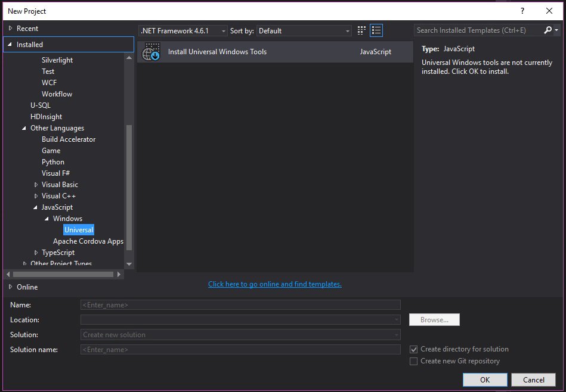This screenshot has width=566, height=392.
Task: Select Build Accelerator category
Action: click(x=69, y=139)
